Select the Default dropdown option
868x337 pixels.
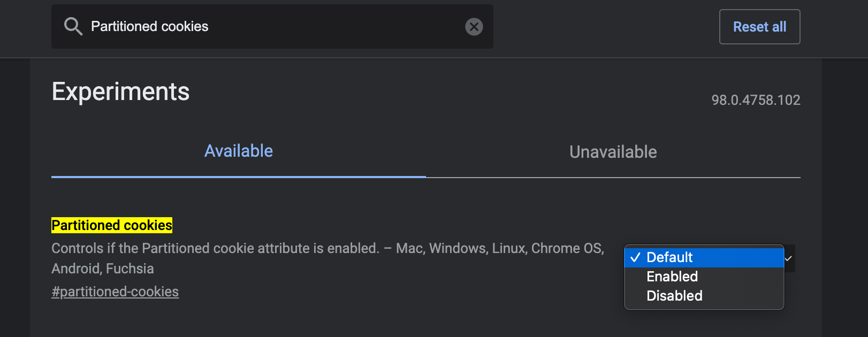(x=669, y=257)
